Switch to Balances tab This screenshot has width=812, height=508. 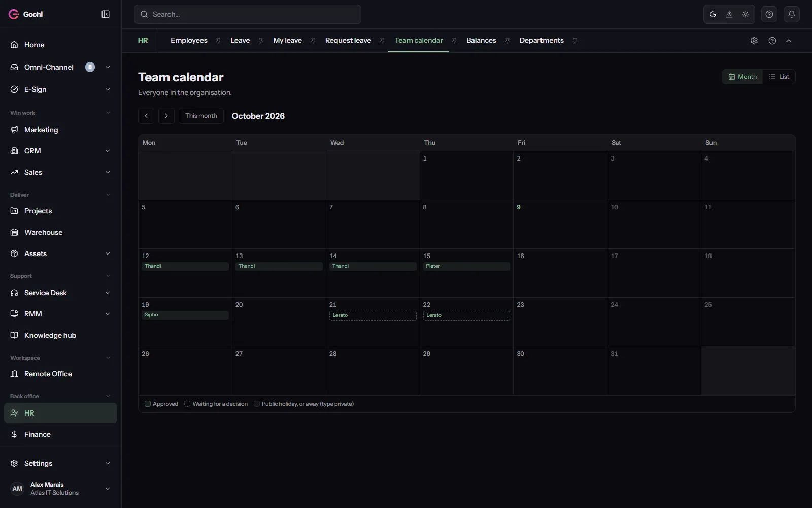481,41
